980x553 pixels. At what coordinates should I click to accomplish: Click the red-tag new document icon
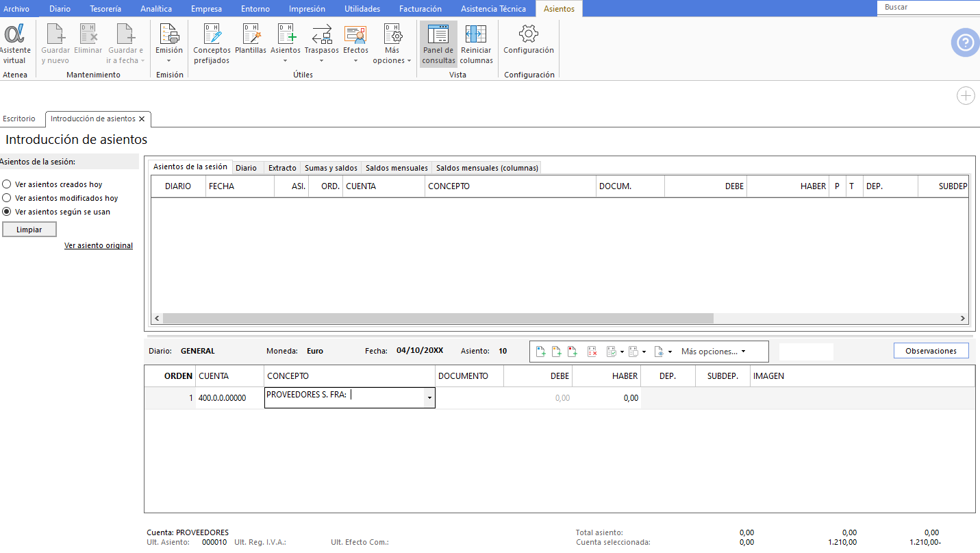click(x=573, y=352)
